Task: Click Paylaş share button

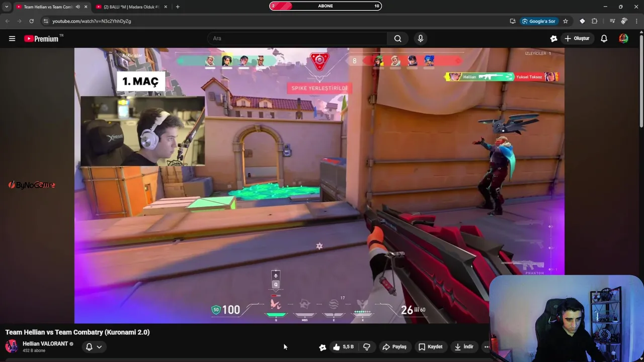Action: coord(394,347)
